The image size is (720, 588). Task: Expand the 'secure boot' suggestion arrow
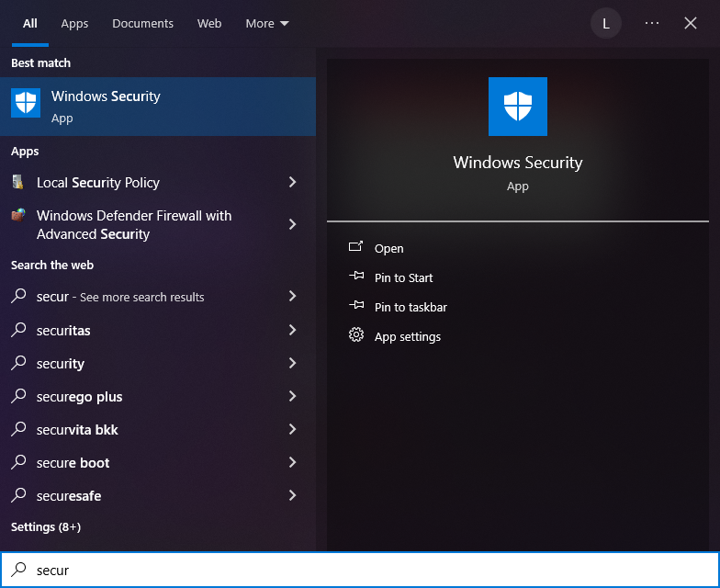point(292,462)
